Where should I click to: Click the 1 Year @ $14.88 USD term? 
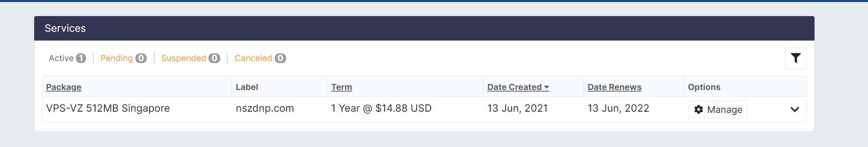pyautogui.click(x=381, y=108)
